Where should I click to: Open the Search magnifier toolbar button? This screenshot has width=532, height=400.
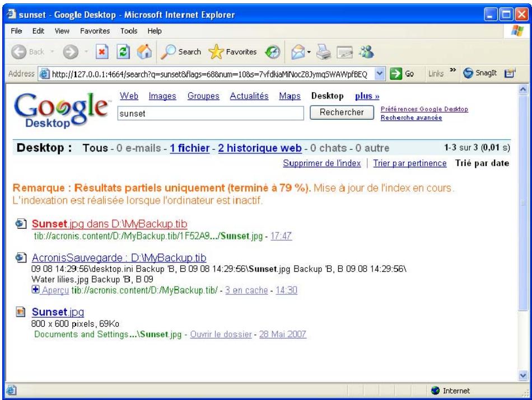coord(181,52)
